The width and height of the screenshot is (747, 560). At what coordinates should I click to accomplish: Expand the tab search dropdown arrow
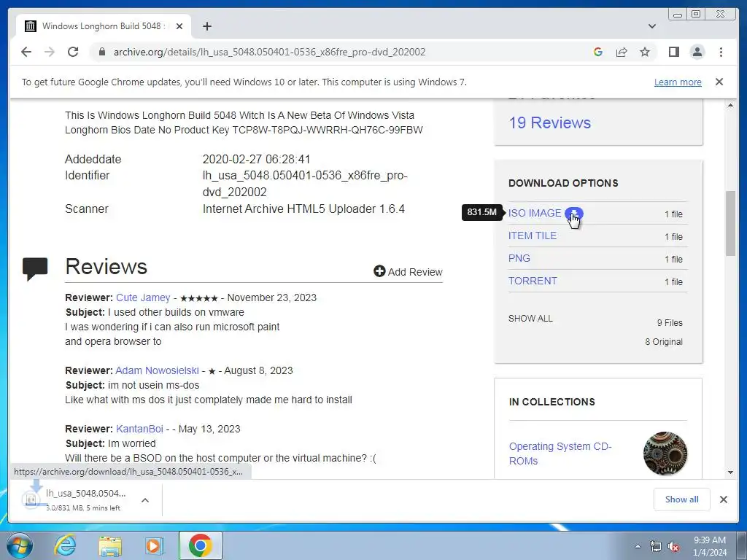[x=651, y=26]
